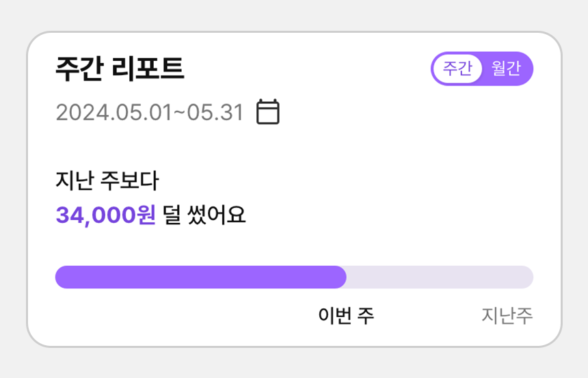Click the 지난 주보다 comparison text

pos(107,180)
